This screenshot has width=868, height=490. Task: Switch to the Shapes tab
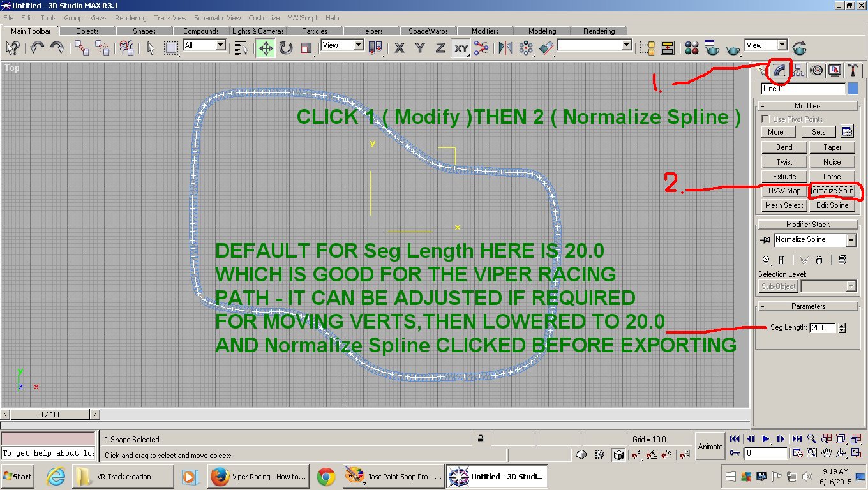point(144,31)
